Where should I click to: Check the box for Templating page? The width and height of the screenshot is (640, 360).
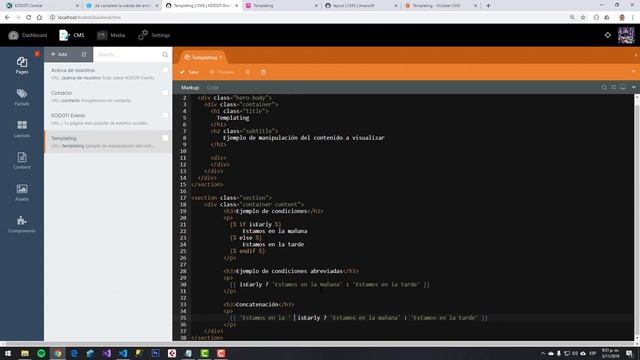pyautogui.click(x=165, y=138)
